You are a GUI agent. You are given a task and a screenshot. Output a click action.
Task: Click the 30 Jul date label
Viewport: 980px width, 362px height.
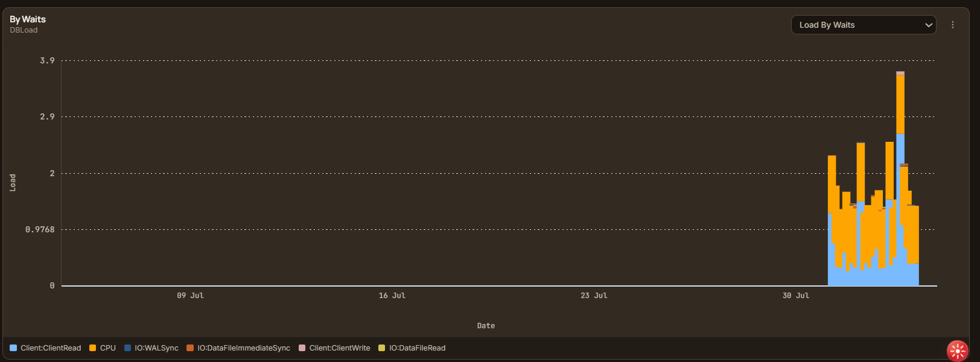tap(796, 296)
